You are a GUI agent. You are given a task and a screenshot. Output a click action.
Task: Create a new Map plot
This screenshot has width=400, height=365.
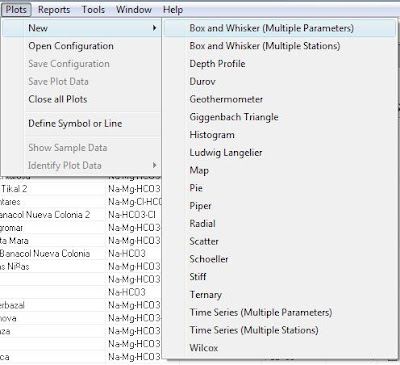point(199,170)
